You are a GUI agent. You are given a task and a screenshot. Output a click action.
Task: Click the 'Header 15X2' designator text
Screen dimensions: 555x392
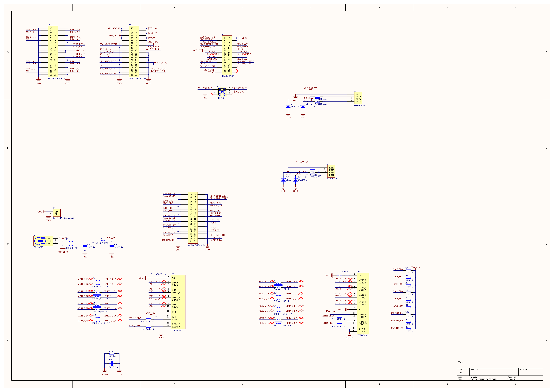tap(228, 76)
